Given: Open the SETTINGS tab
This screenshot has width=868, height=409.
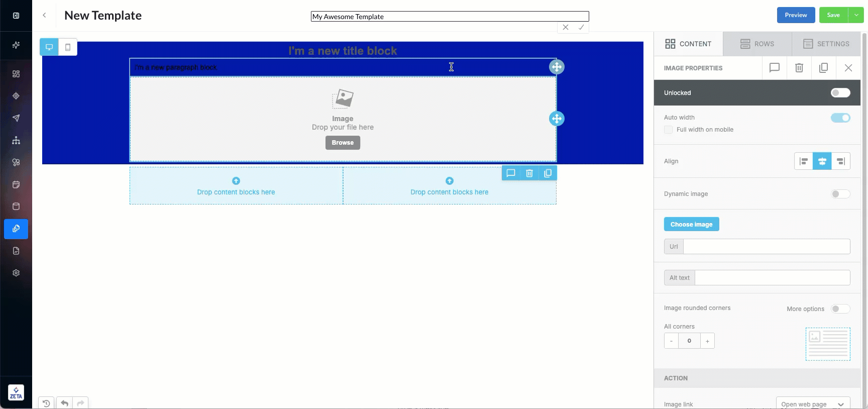Looking at the screenshot, I should coord(826,44).
